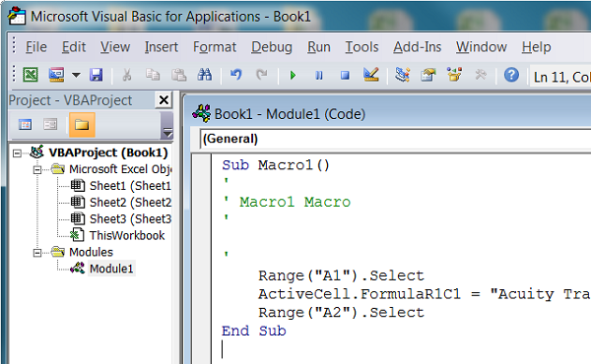This screenshot has height=364, width=591.
Task: Open the Properties Window toolbar icon
Action: click(428, 75)
